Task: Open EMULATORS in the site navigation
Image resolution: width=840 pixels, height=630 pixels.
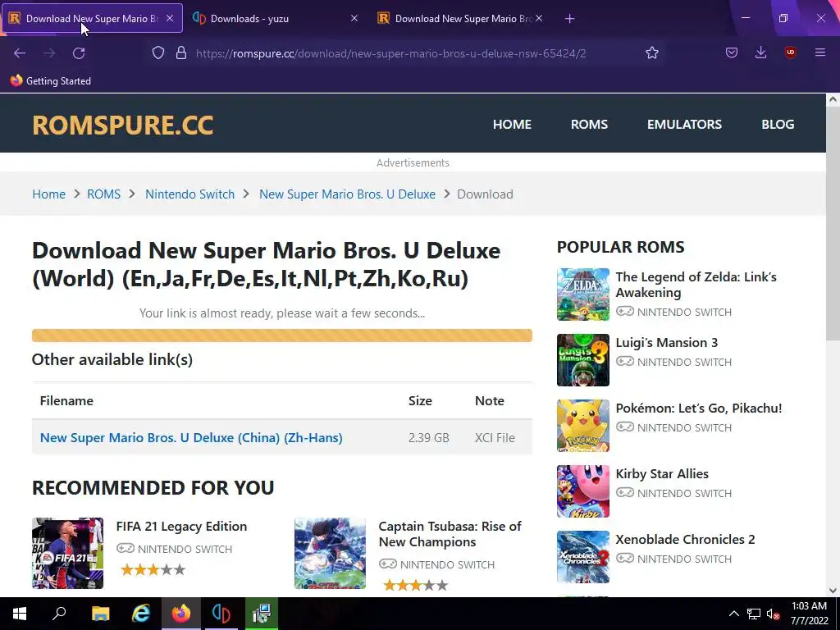Action: click(x=685, y=125)
